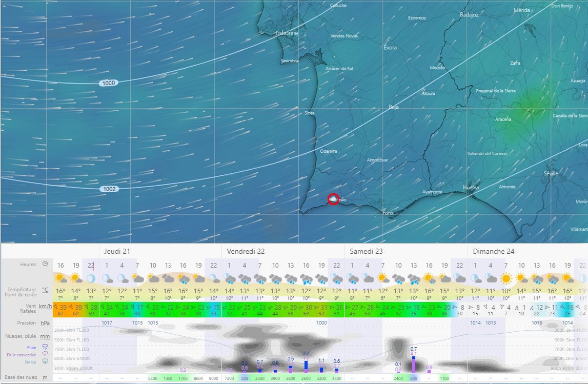The width and height of the screenshot is (588, 384).
Task: Select the Dimanche 24 day header
Action: 493,251
